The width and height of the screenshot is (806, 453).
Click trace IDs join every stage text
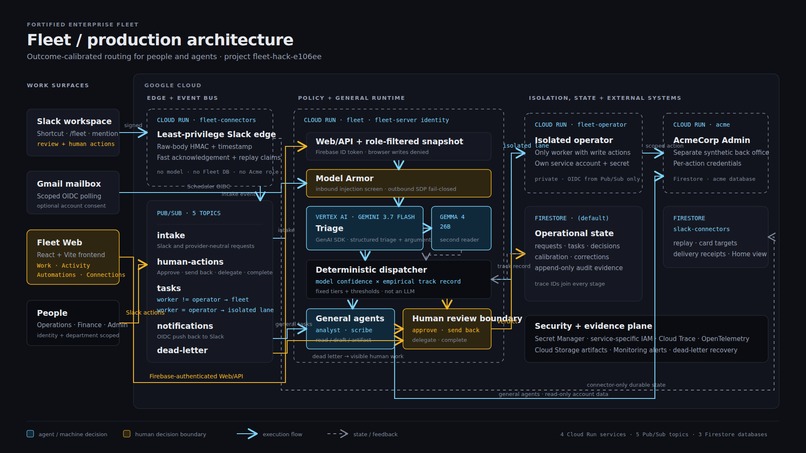pos(570,284)
